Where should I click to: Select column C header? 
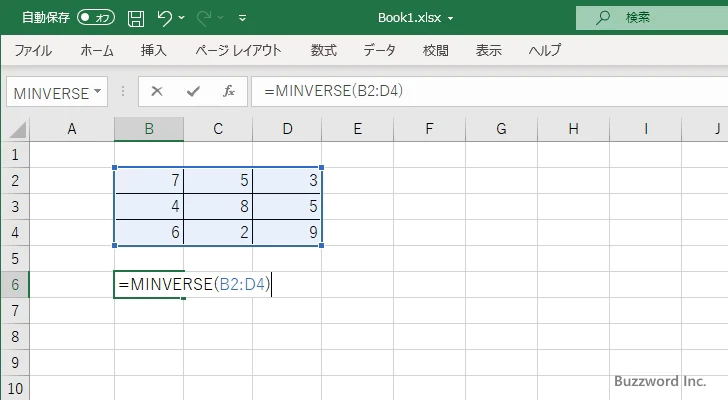tap(218, 129)
